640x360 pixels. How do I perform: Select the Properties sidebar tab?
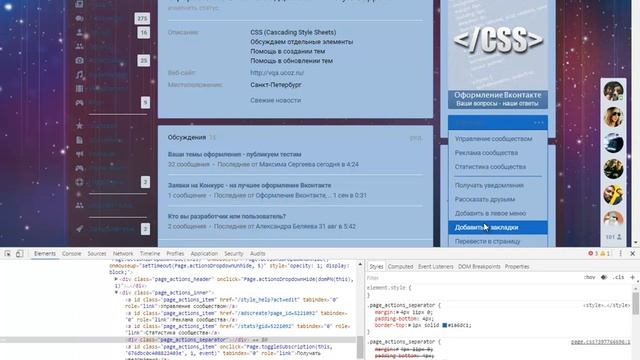coord(517,267)
